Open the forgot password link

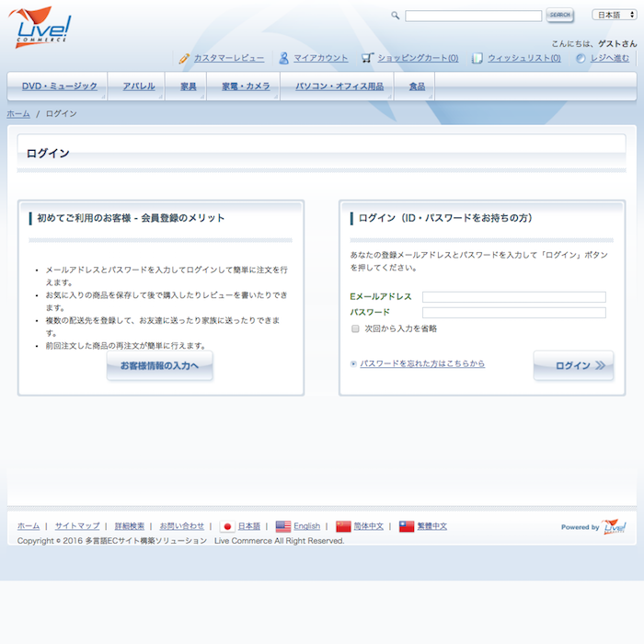coord(422,363)
